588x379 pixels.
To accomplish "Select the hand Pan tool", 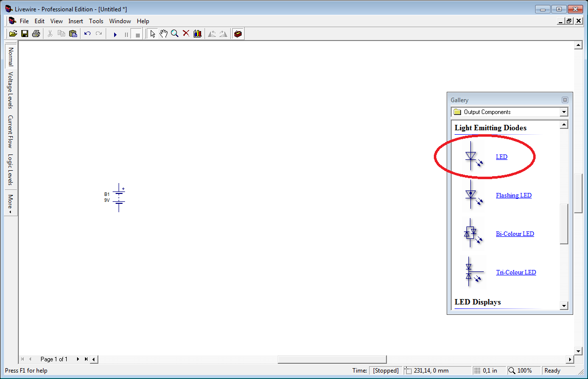I will [164, 34].
